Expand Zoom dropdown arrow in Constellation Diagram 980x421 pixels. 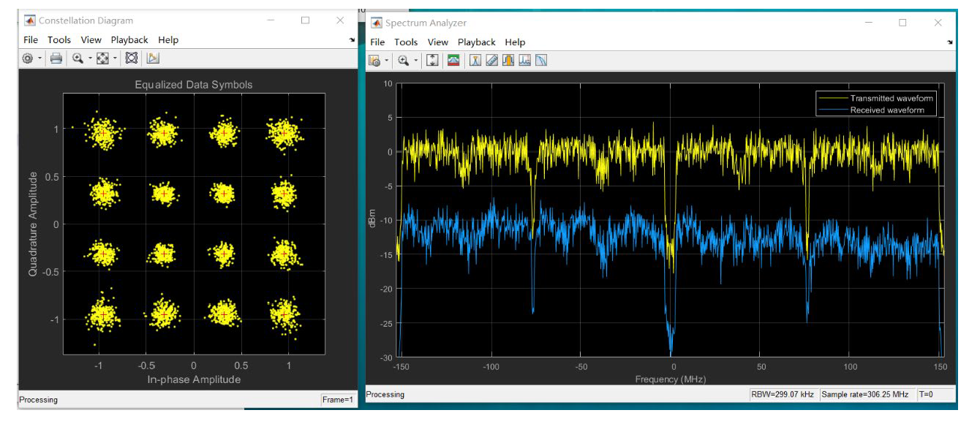[x=90, y=58]
